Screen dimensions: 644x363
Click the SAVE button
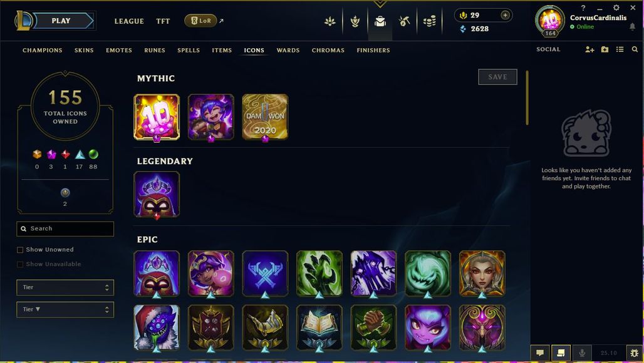coord(497,77)
